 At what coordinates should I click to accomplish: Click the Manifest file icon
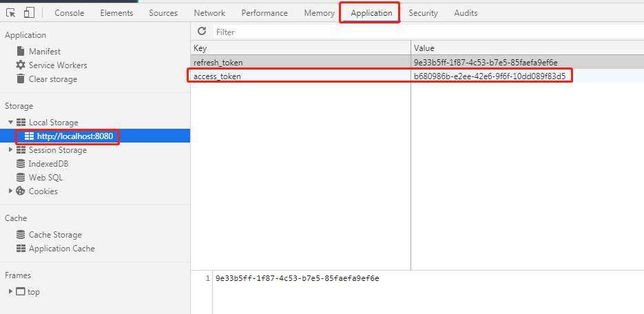(x=21, y=52)
